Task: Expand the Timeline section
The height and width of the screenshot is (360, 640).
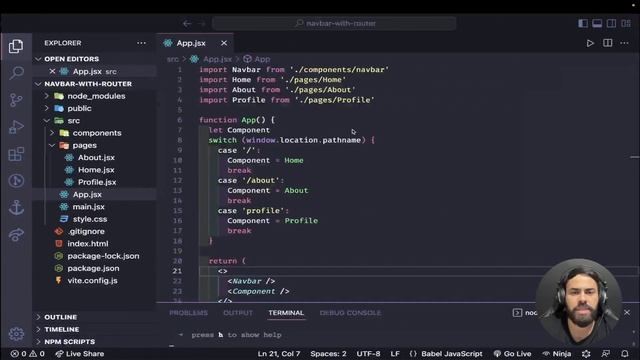Action: pos(62,329)
